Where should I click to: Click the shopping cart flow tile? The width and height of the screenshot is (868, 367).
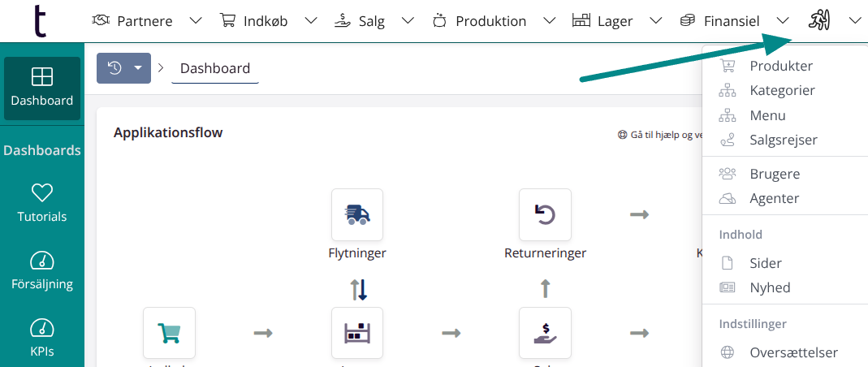[169, 333]
